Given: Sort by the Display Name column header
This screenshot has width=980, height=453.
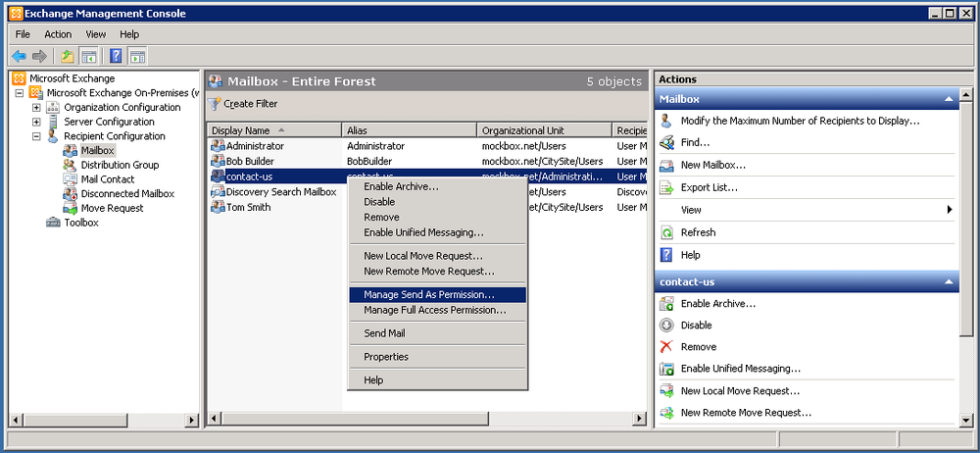Looking at the screenshot, I should [274, 130].
